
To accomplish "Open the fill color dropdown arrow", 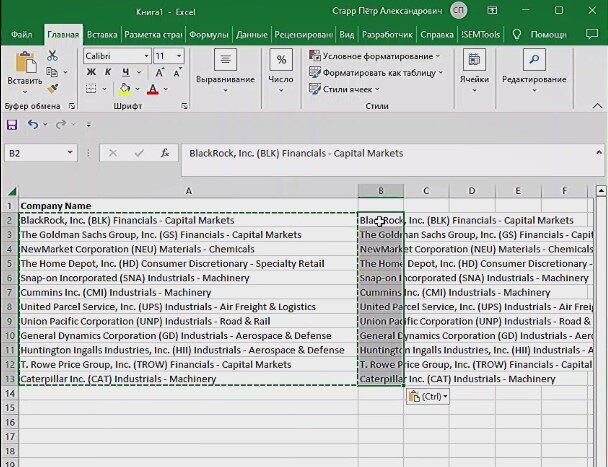I will [138, 89].
